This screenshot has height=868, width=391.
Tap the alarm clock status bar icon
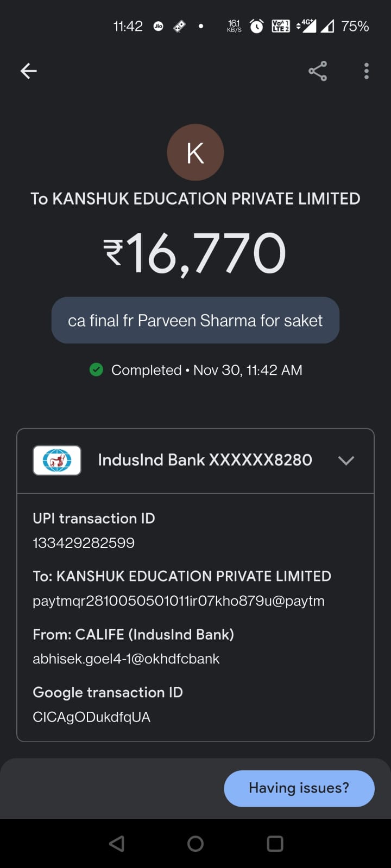256,26
